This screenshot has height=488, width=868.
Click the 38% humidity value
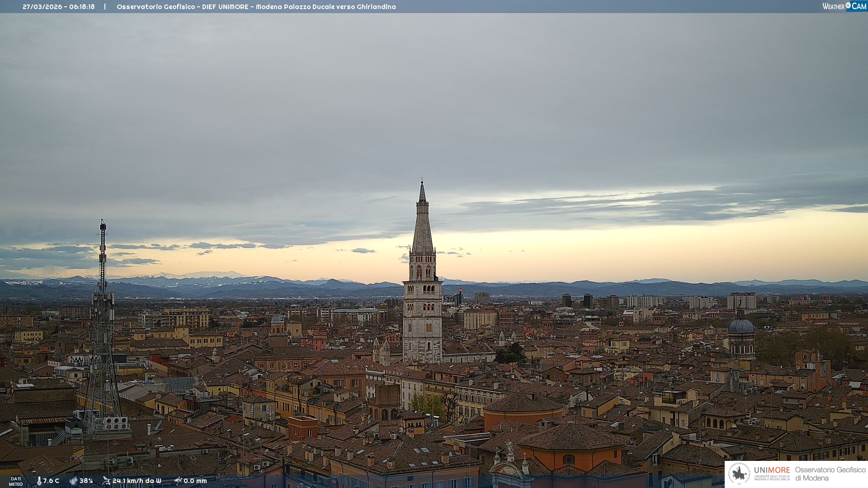click(x=86, y=481)
